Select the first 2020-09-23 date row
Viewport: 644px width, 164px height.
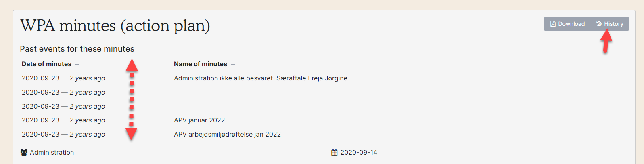click(324, 78)
